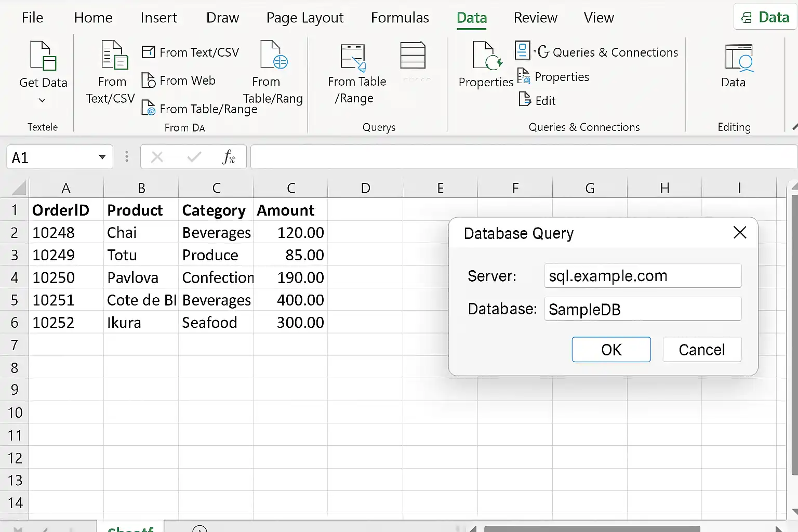Image resolution: width=798 pixels, height=532 pixels.
Task: Click the large From Text/CSV icon
Action: 114,55
